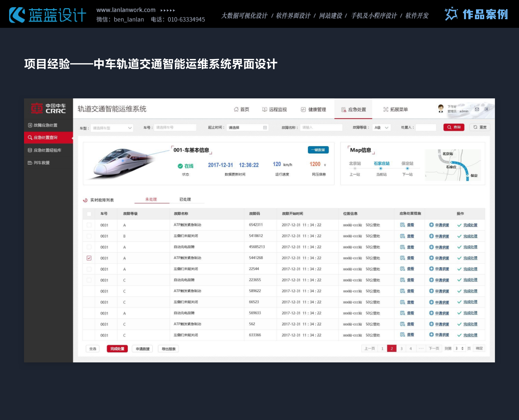Open the calendar icon in the 起止时间 field

tap(265, 127)
